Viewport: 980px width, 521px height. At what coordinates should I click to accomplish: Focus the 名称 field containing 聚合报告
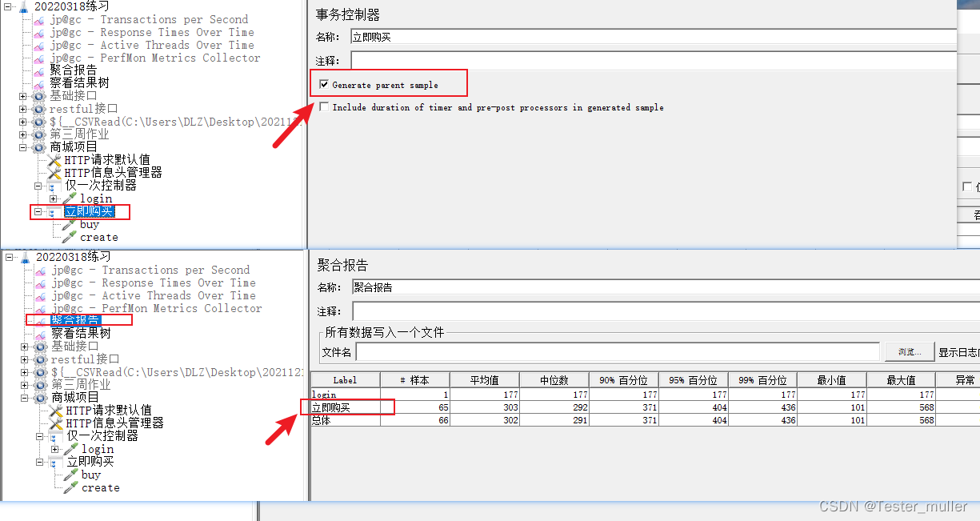(666, 287)
